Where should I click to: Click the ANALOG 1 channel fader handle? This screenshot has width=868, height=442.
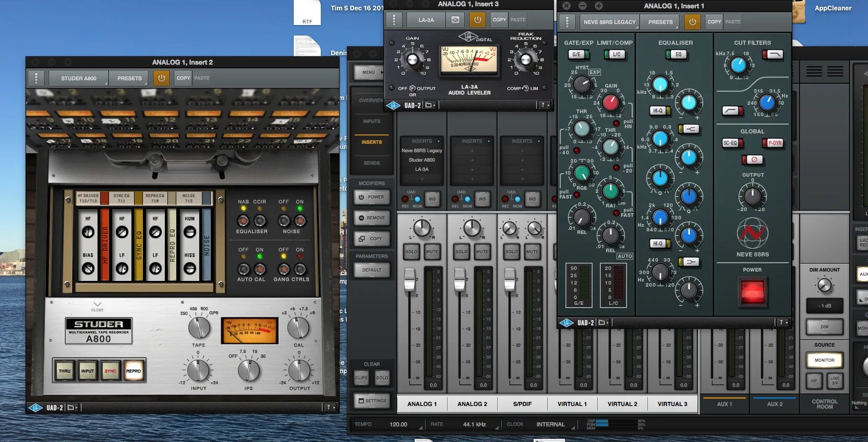click(410, 279)
